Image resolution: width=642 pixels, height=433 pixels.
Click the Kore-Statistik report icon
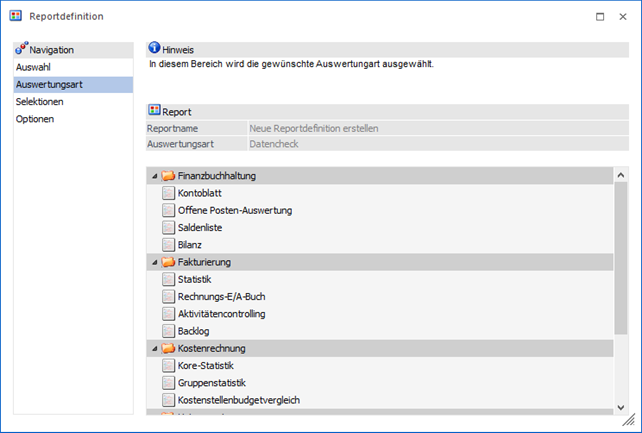coord(168,365)
